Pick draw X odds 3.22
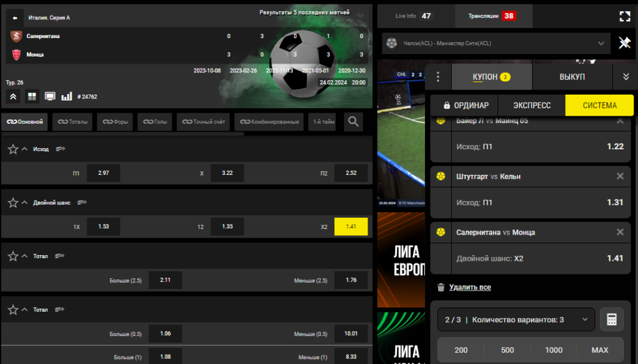This screenshot has width=638, height=364. (227, 173)
